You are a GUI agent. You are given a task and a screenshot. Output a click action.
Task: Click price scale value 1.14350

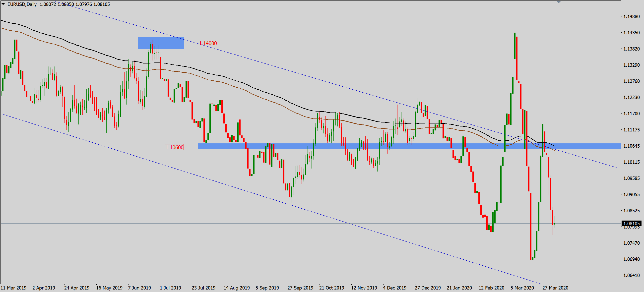pyautogui.click(x=632, y=33)
